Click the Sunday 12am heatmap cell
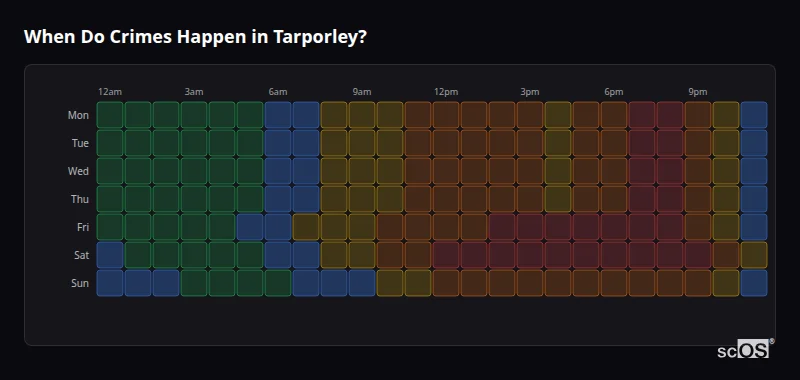800x380 pixels. point(110,283)
